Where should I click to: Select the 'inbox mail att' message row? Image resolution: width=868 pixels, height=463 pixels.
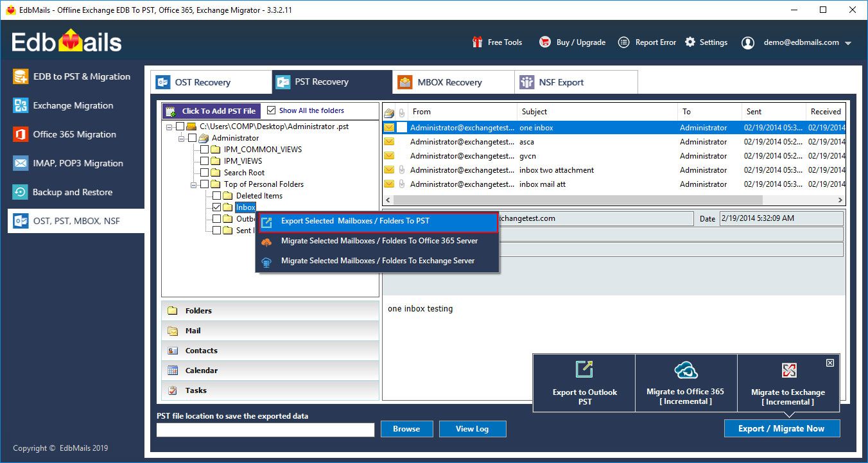point(614,184)
